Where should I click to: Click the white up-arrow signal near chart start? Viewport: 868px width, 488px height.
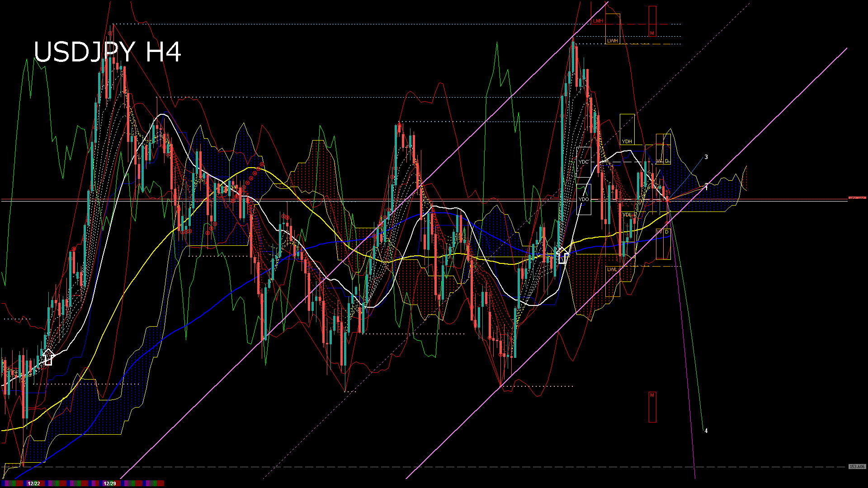click(x=48, y=357)
